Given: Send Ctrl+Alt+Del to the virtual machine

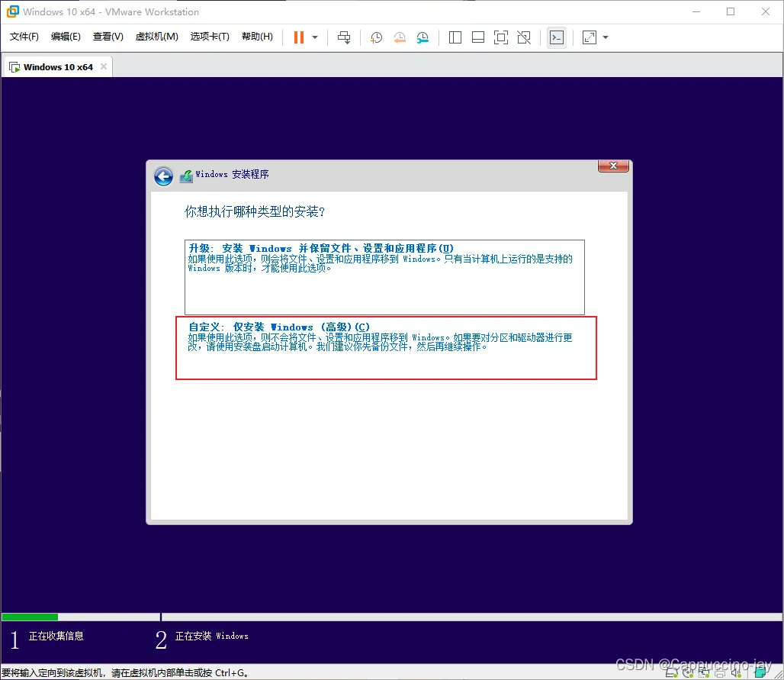Looking at the screenshot, I should coord(344,37).
